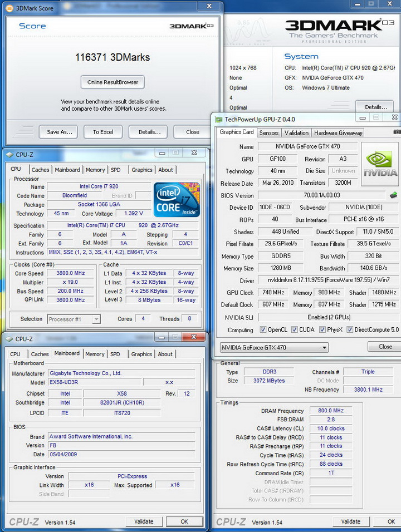Click the Memory Type DDR3 value
This screenshot has height=532, width=401.
269,372
